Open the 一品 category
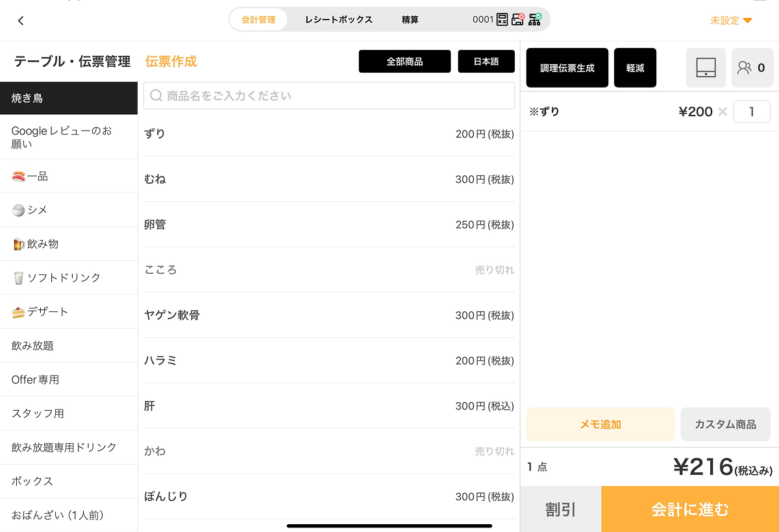 click(x=69, y=176)
